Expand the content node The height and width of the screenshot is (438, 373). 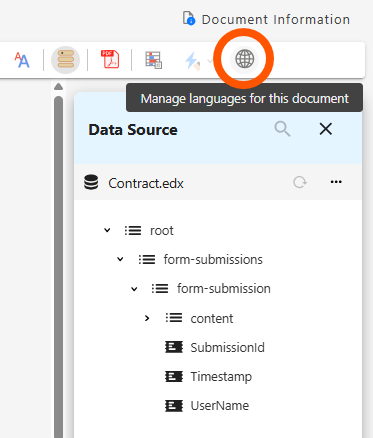point(147,318)
